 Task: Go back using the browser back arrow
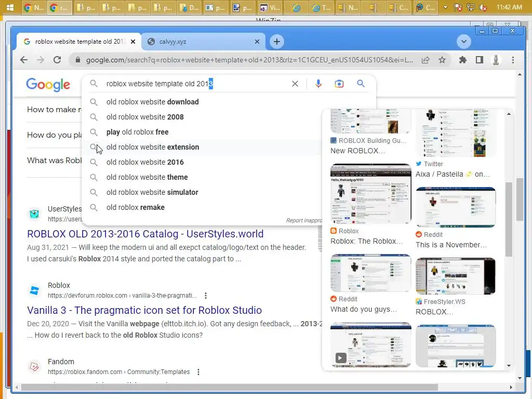[24, 60]
